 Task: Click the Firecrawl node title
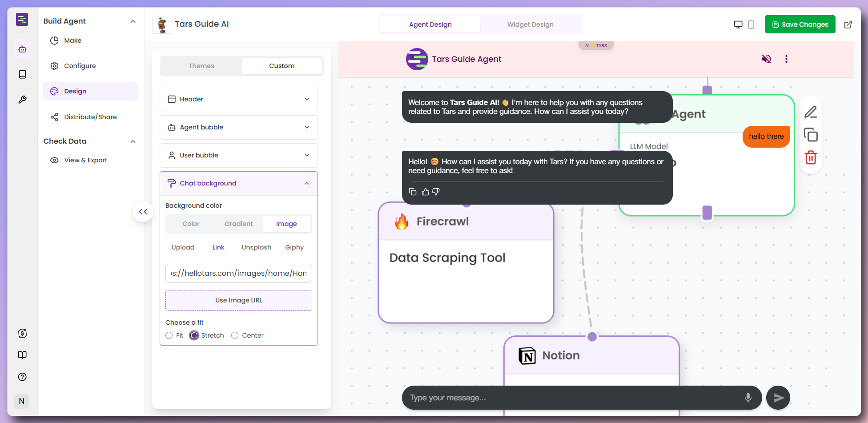click(442, 222)
